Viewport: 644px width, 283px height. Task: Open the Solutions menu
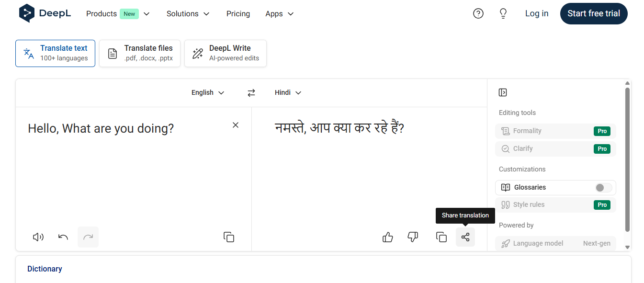188,13
